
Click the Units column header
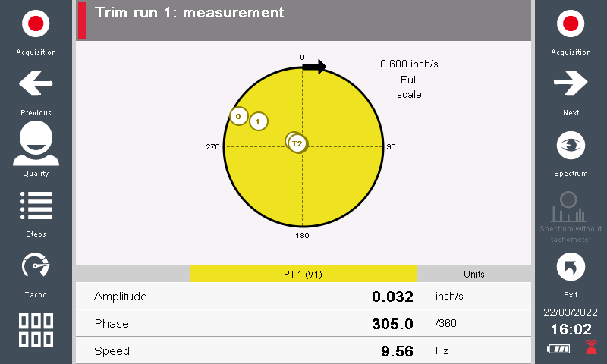474,274
